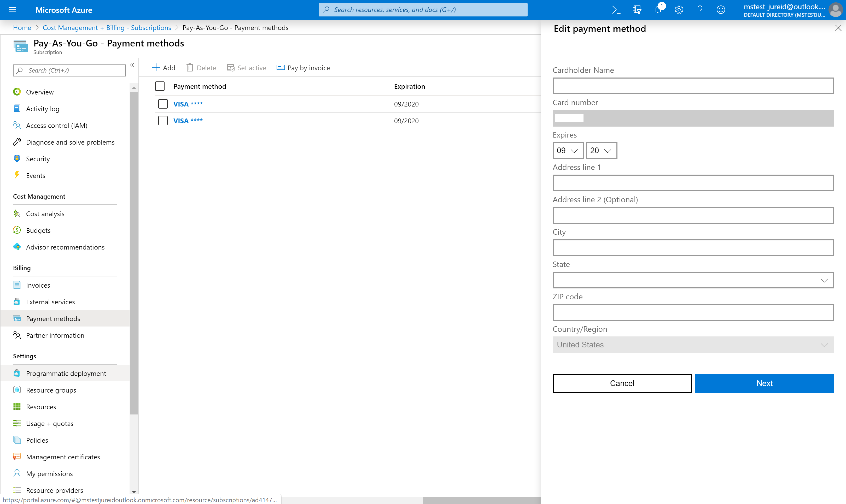Screen dimensions: 846x504
Task: Open the feedback smiley icon
Action: pyautogui.click(x=721, y=10)
